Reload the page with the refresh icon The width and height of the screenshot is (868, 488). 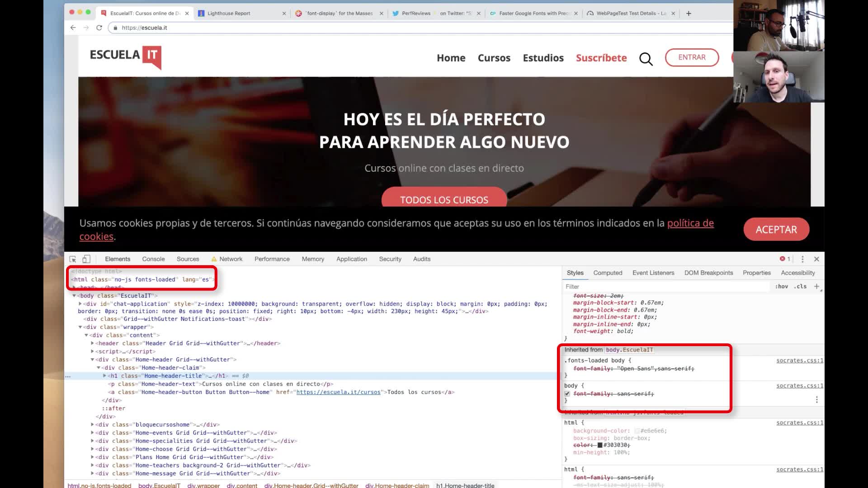coord(99,28)
